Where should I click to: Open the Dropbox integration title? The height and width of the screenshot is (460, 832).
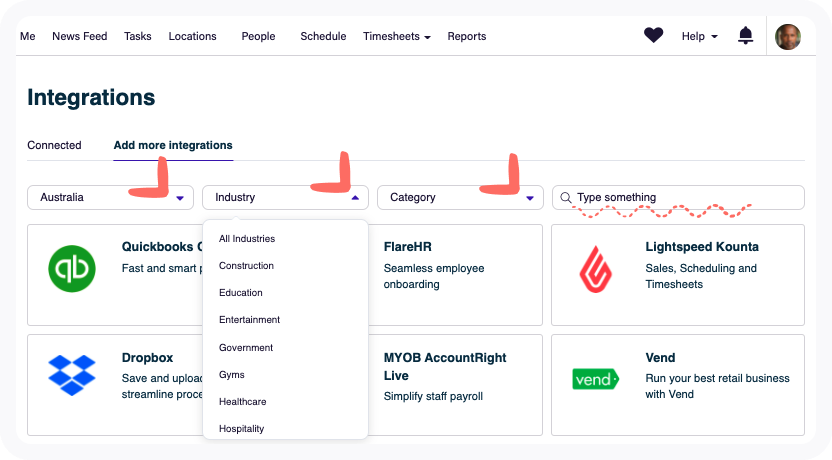(147, 358)
